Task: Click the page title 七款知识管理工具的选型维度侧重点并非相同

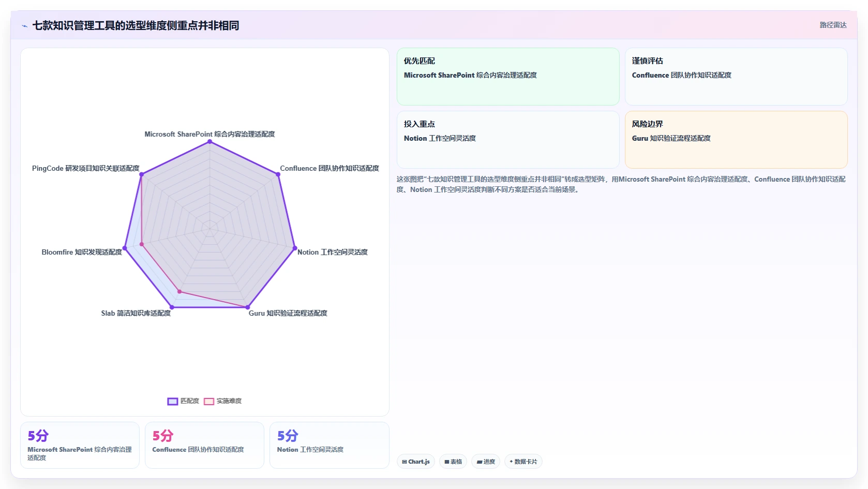Action: tap(136, 25)
